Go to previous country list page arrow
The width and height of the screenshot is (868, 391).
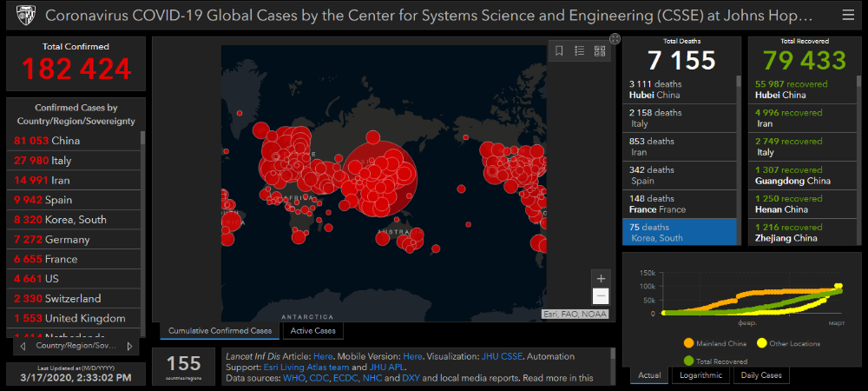point(23,346)
